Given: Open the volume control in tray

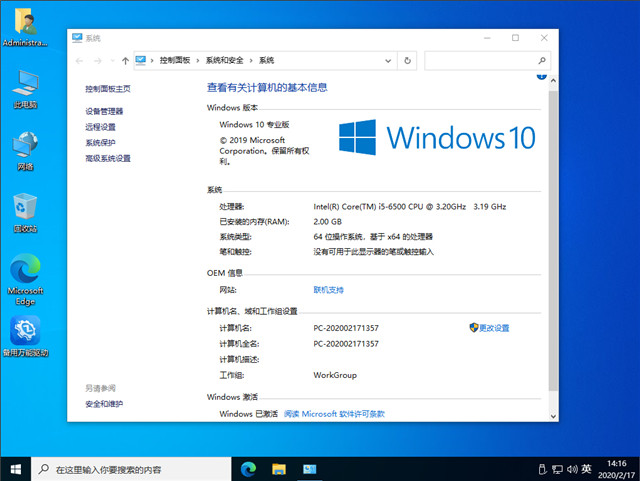Looking at the screenshot, I should click(x=572, y=469).
